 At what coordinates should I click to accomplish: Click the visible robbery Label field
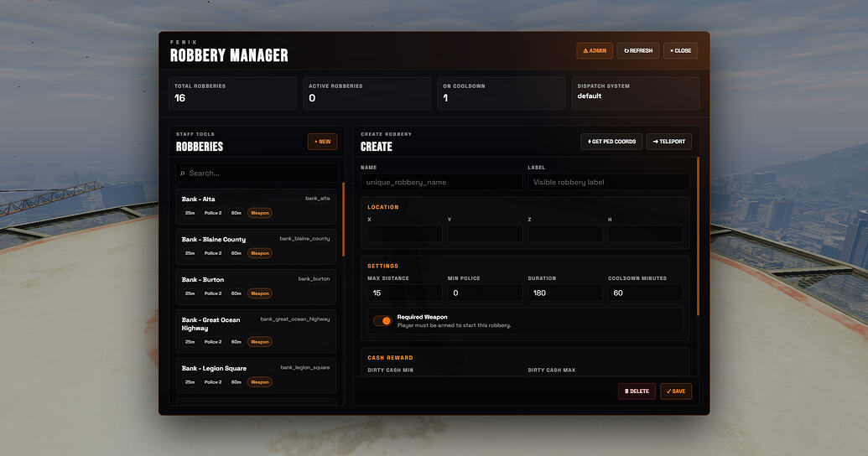(608, 182)
